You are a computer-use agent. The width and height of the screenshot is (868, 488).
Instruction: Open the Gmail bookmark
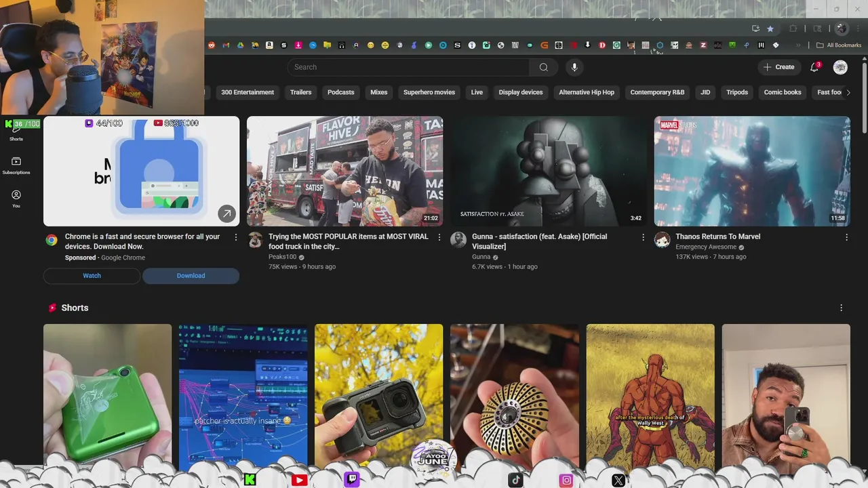click(226, 45)
